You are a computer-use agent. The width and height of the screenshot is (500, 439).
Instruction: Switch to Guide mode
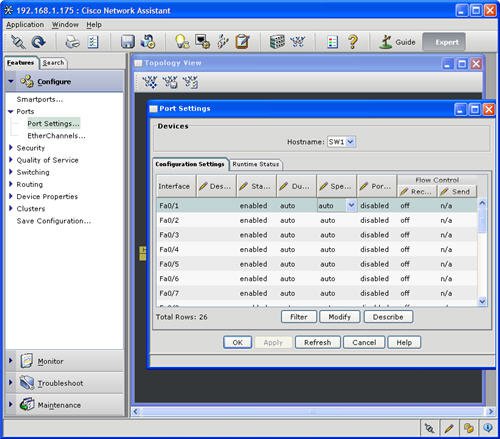pos(397,42)
